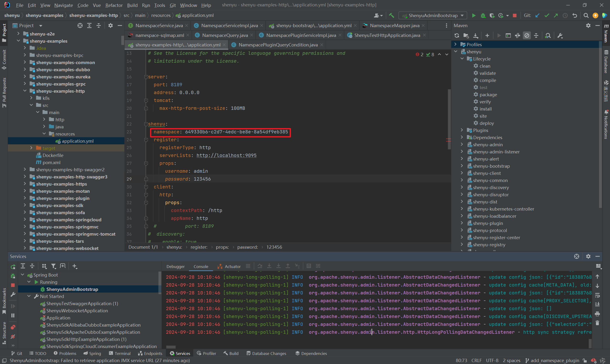The height and width of the screenshot is (364, 610).
Task: Stop the running application
Action: 515,15
